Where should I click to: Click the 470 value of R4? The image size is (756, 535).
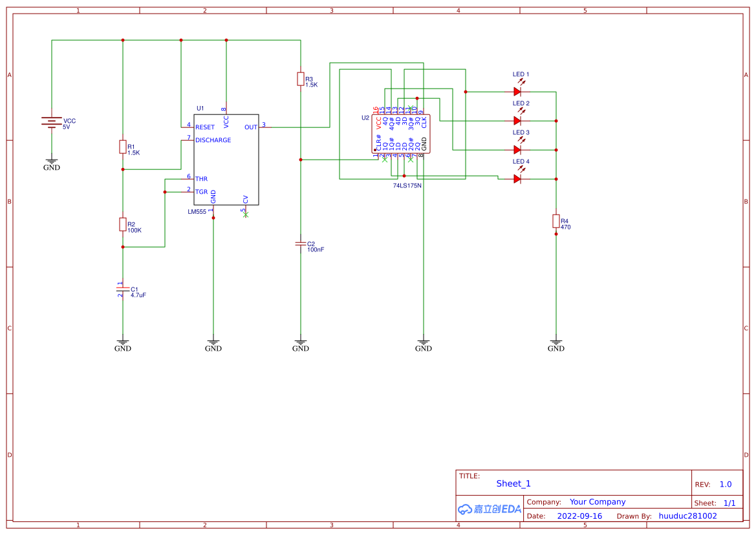tap(566, 227)
